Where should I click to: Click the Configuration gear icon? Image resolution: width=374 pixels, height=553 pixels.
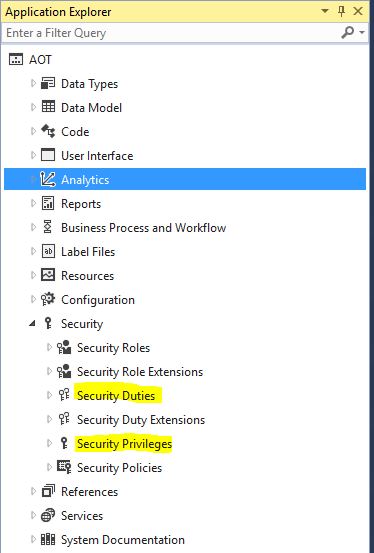coord(48,299)
